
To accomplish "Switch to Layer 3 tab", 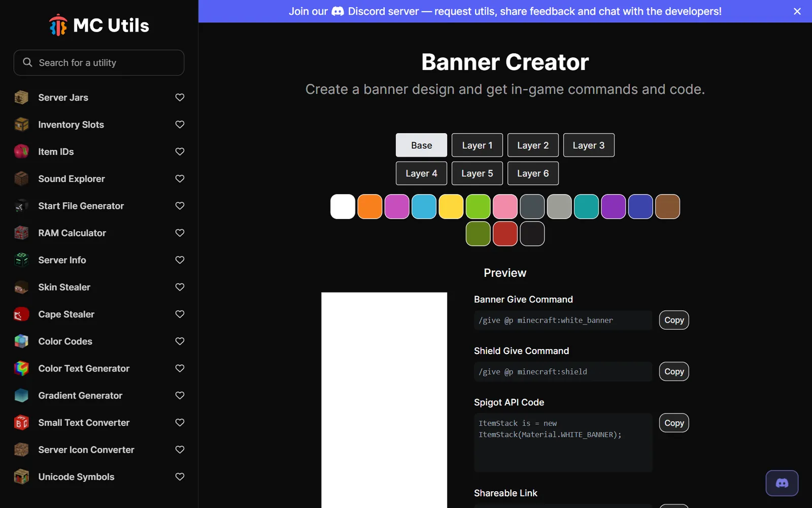I will coord(589,145).
